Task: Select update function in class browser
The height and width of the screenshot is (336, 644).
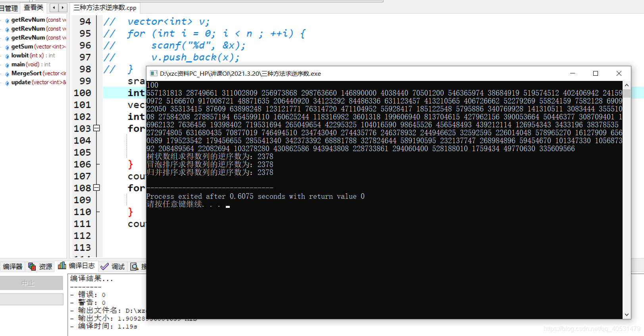Action: point(38,82)
